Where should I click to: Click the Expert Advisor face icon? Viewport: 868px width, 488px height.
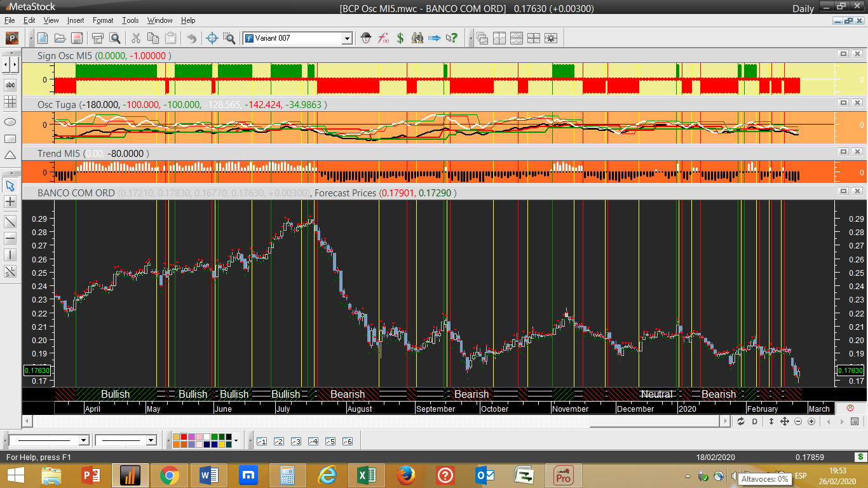365,38
